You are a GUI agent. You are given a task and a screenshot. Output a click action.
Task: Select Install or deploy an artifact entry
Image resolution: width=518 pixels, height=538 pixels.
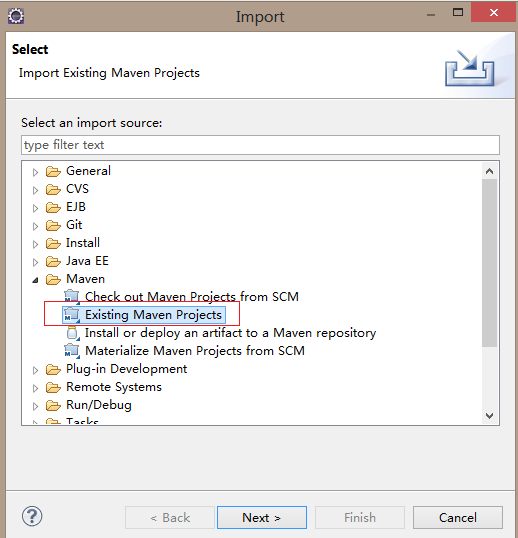[231, 333]
